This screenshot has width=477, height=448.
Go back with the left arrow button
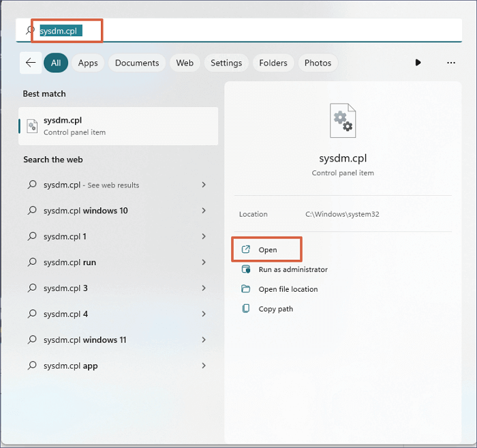coord(31,63)
